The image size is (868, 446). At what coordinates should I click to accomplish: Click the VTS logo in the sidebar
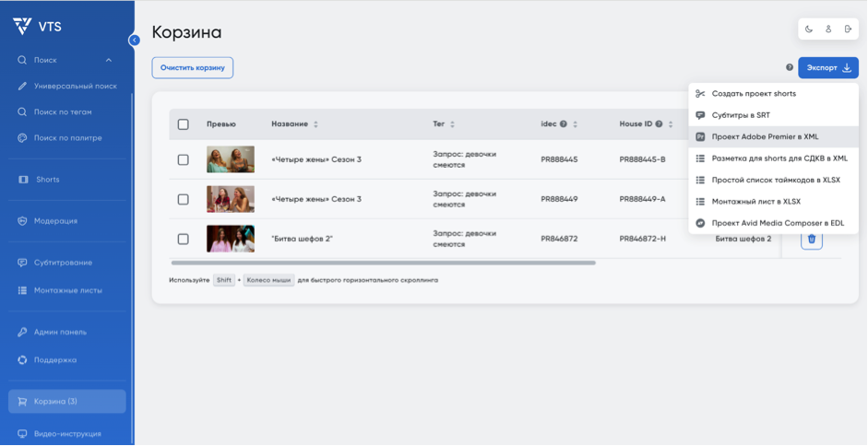[x=37, y=27]
